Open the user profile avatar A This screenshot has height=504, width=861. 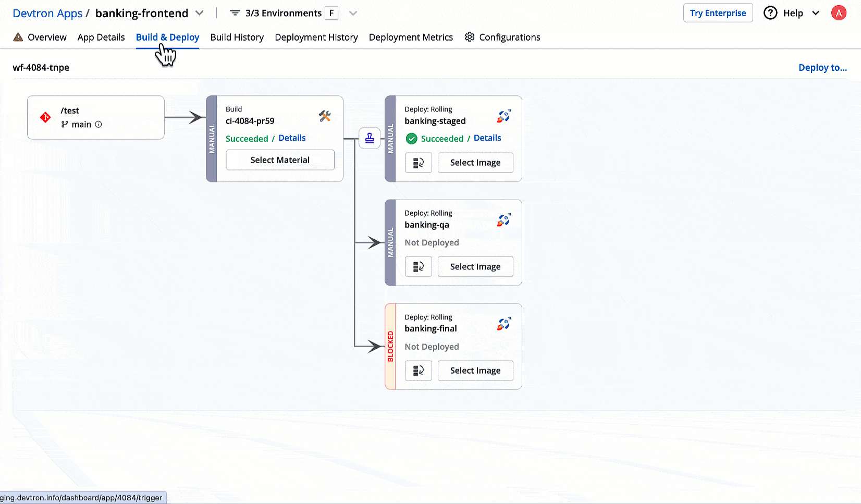(838, 13)
